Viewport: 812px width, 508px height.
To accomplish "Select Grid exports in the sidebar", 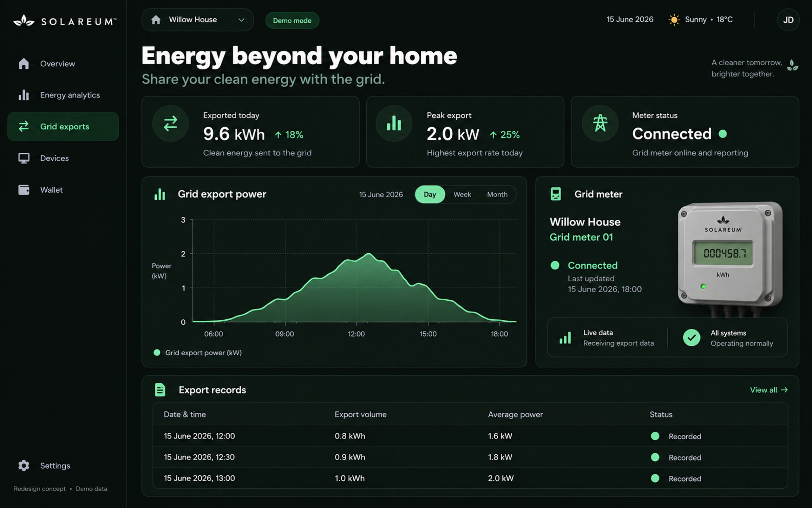I will click(x=63, y=126).
